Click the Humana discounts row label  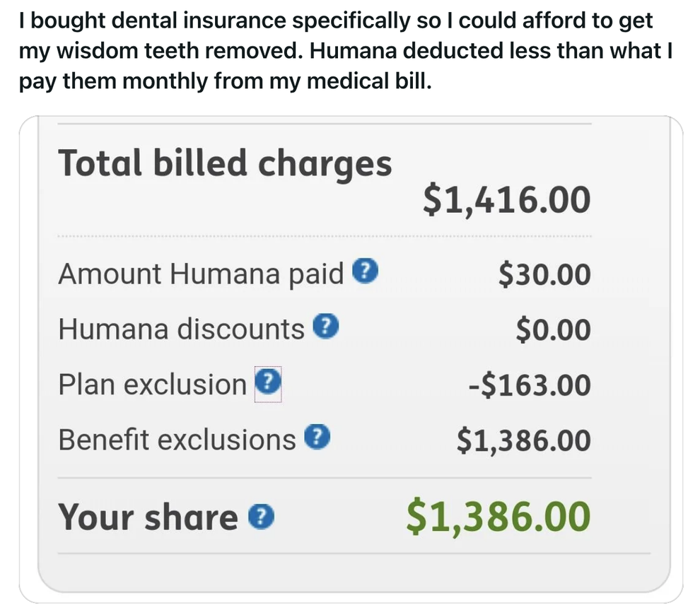[179, 328]
